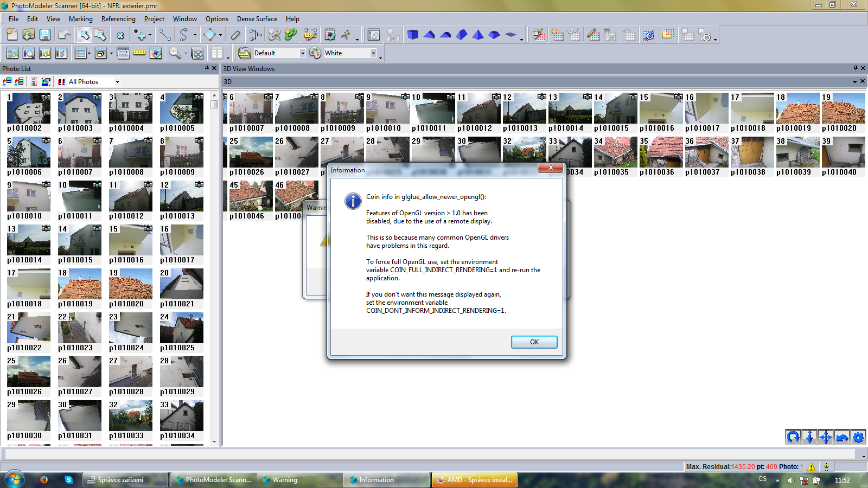Open the File menu
868x488 pixels.
click(x=14, y=19)
